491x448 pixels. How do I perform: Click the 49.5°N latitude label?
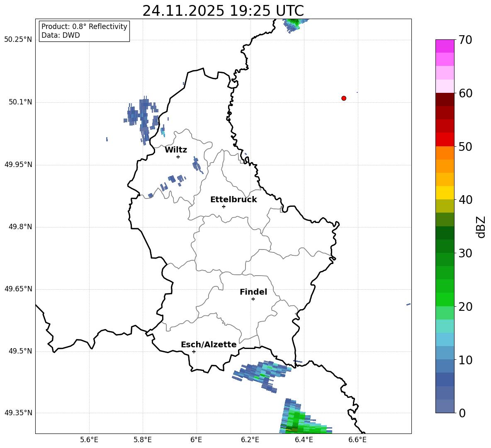(x=20, y=351)
